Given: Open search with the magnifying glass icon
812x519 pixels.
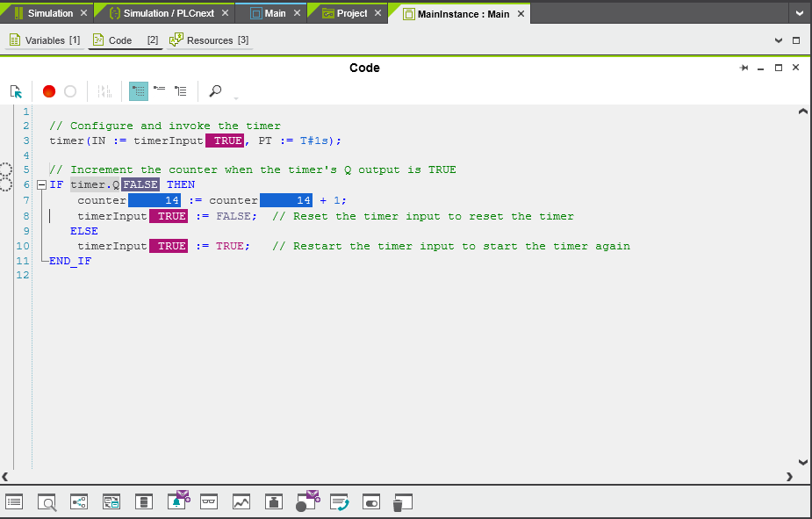Looking at the screenshot, I should point(215,91).
